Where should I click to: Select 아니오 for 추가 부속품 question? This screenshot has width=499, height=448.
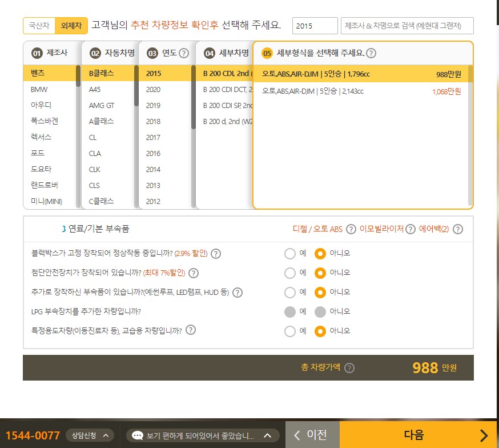tap(320, 293)
